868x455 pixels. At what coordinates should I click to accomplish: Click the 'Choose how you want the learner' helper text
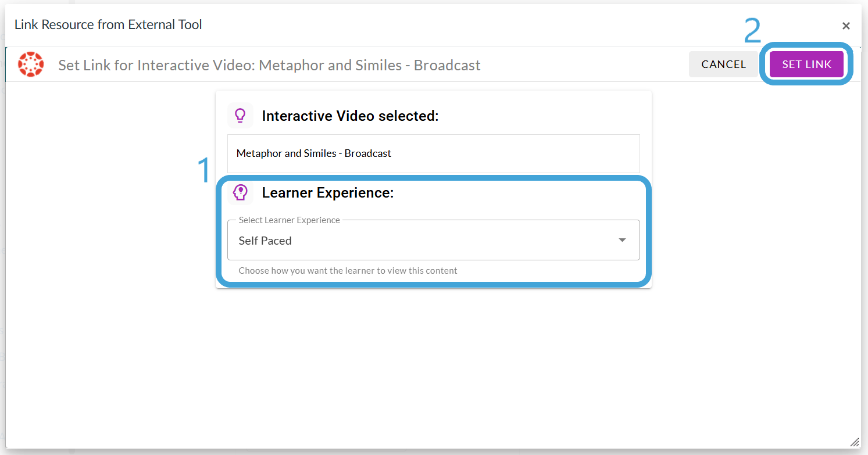(348, 270)
